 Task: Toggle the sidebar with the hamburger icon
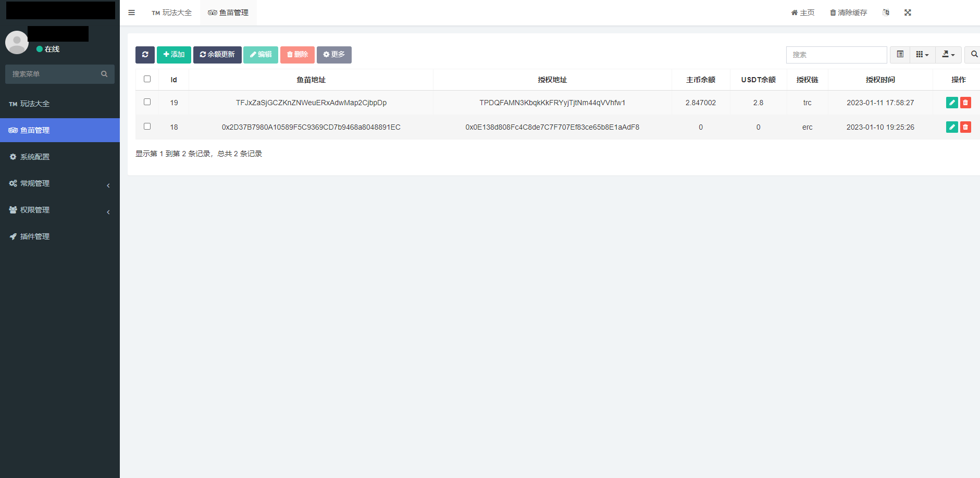(x=131, y=12)
